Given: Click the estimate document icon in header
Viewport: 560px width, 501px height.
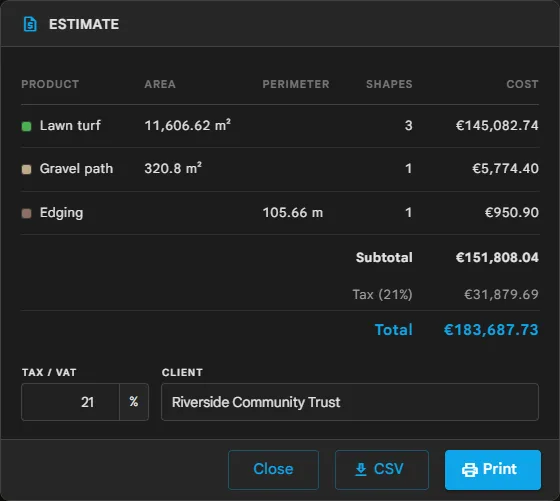Looking at the screenshot, I should coord(30,24).
